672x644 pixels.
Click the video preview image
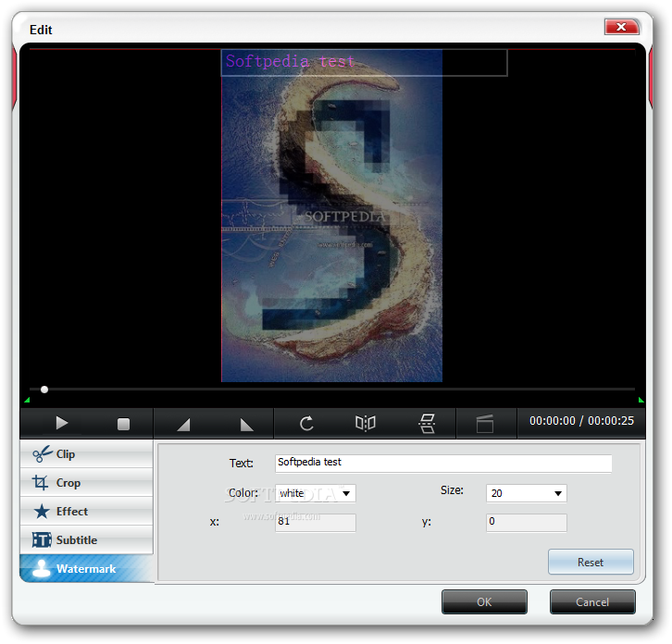pyautogui.click(x=331, y=216)
